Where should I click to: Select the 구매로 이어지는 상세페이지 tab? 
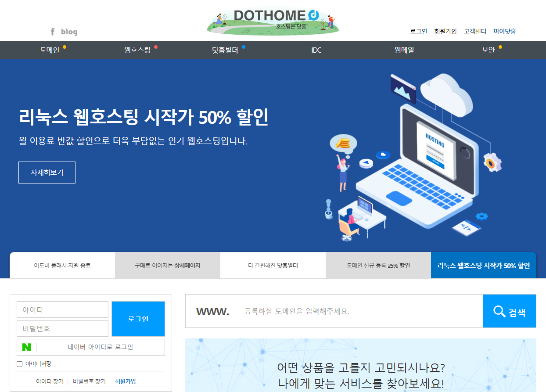pos(168,265)
